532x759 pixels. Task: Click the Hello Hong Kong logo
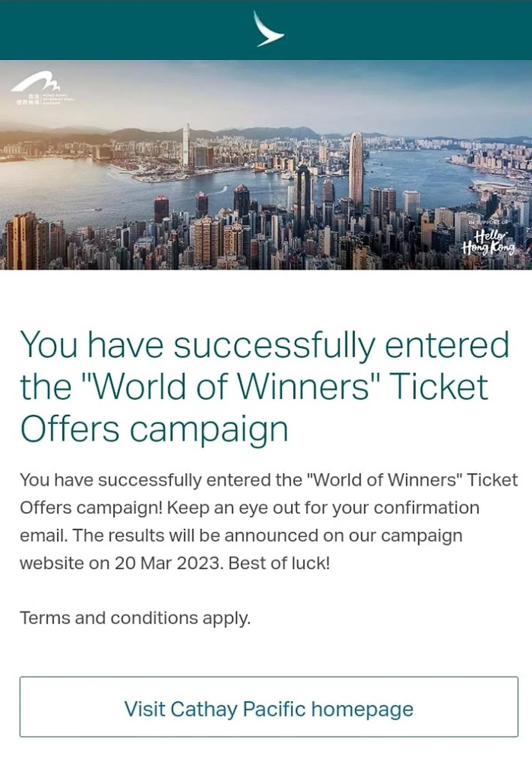(x=489, y=242)
